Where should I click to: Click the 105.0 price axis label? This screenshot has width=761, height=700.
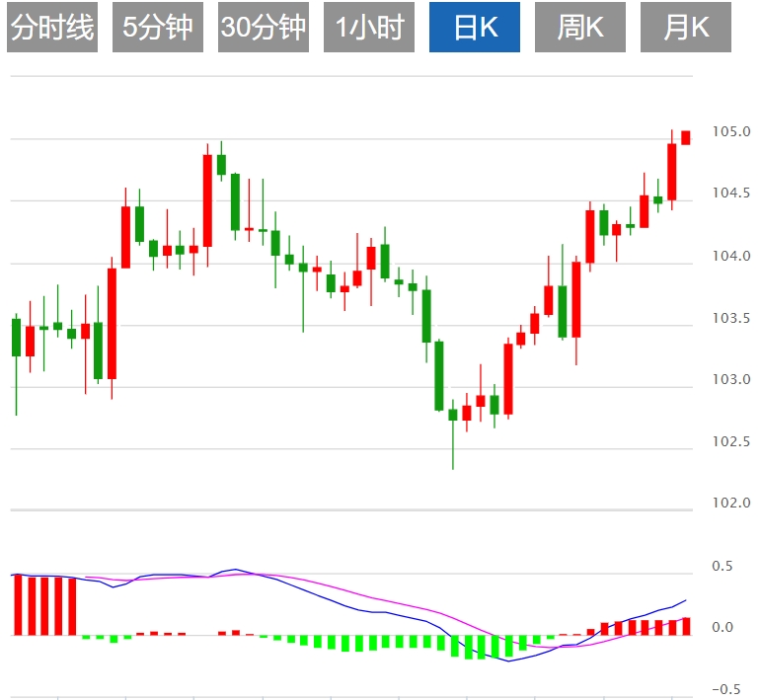[x=732, y=132]
